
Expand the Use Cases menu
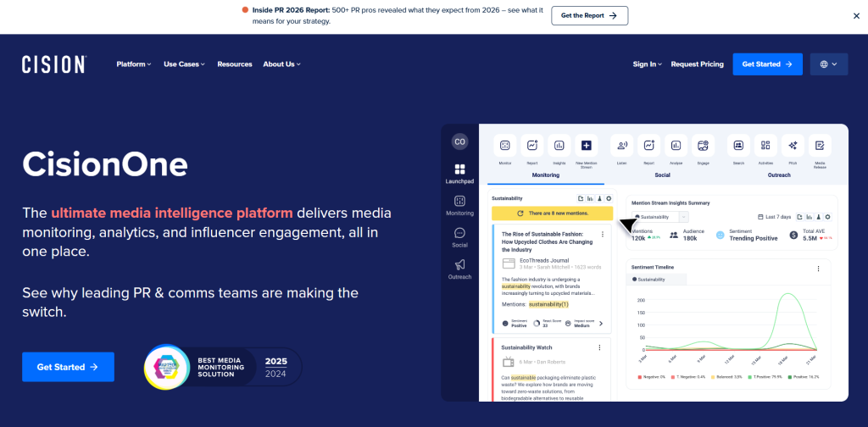click(x=184, y=64)
